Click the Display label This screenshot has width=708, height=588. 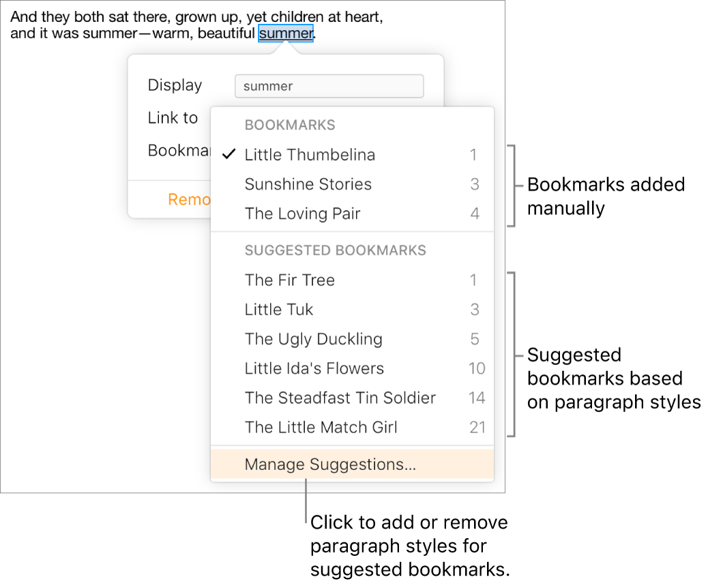(x=175, y=85)
